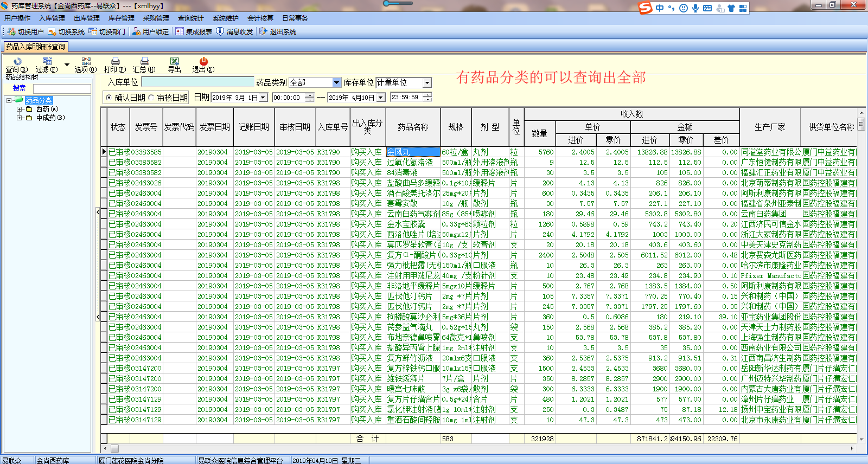Open the 采购管理 menu
This screenshot has height=464, width=868.
click(156, 18)
